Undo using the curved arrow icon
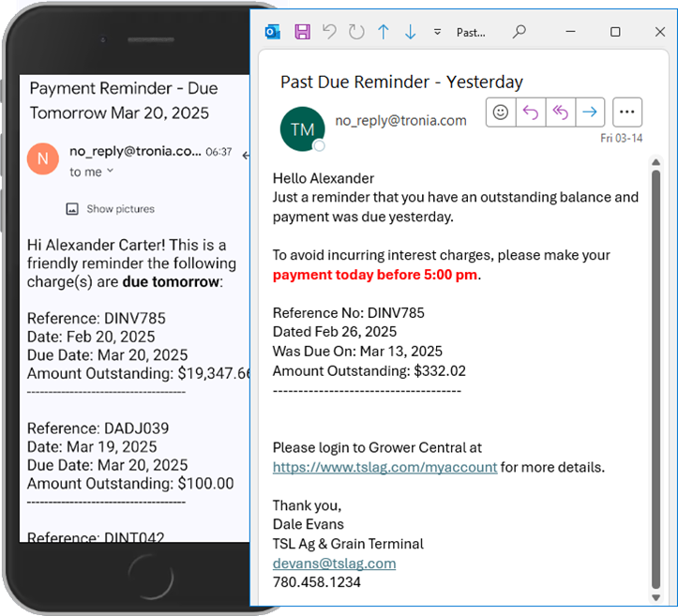The width and height of the screenshot is (678, 616). click(x=329, y=32)
